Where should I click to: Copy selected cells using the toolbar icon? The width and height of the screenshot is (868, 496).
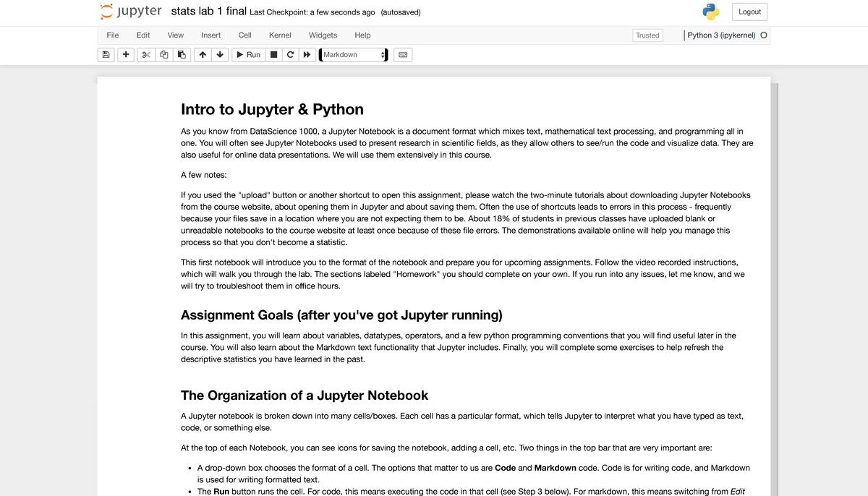[163, 55]
